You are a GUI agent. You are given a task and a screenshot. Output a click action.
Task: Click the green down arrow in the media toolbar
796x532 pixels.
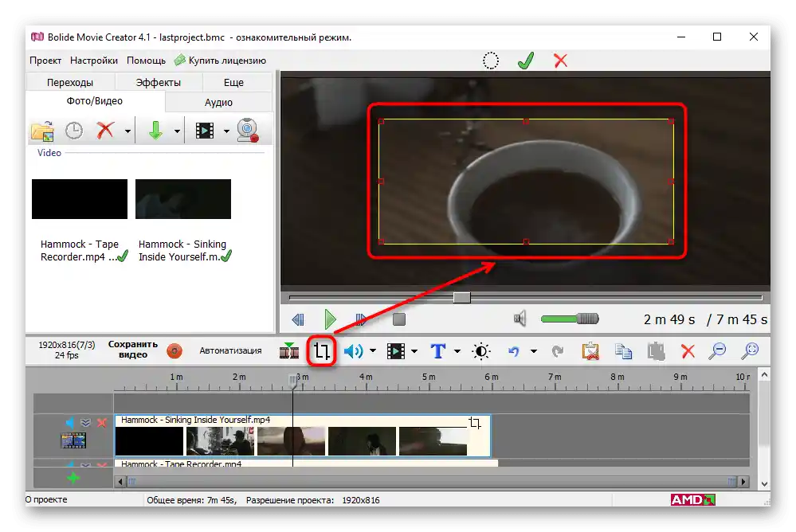point(155,131)
